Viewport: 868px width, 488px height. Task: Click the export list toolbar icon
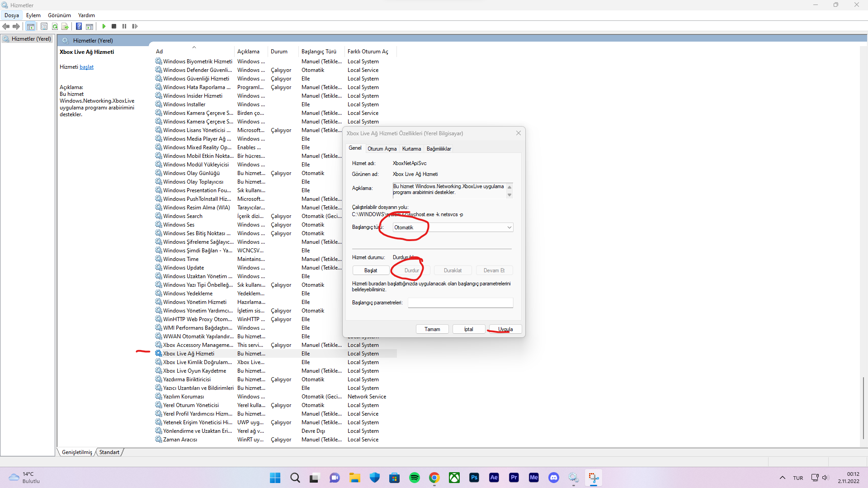65,26
